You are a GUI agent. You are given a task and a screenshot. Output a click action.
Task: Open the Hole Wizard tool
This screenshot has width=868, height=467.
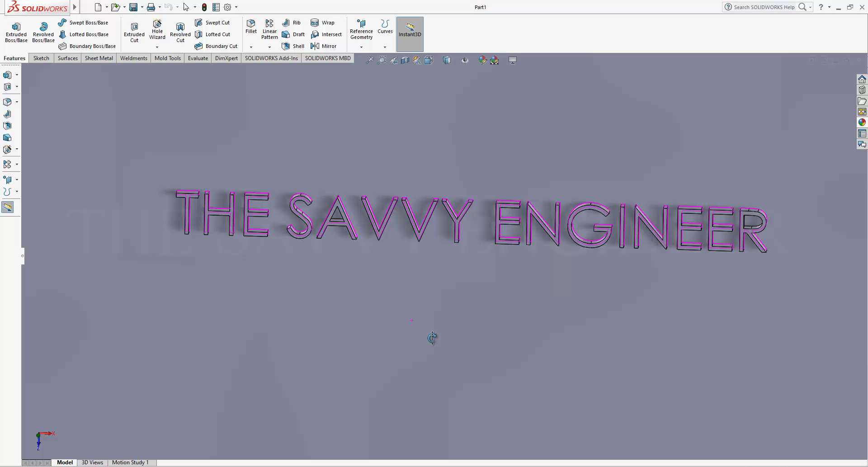[x=157, y=30]
